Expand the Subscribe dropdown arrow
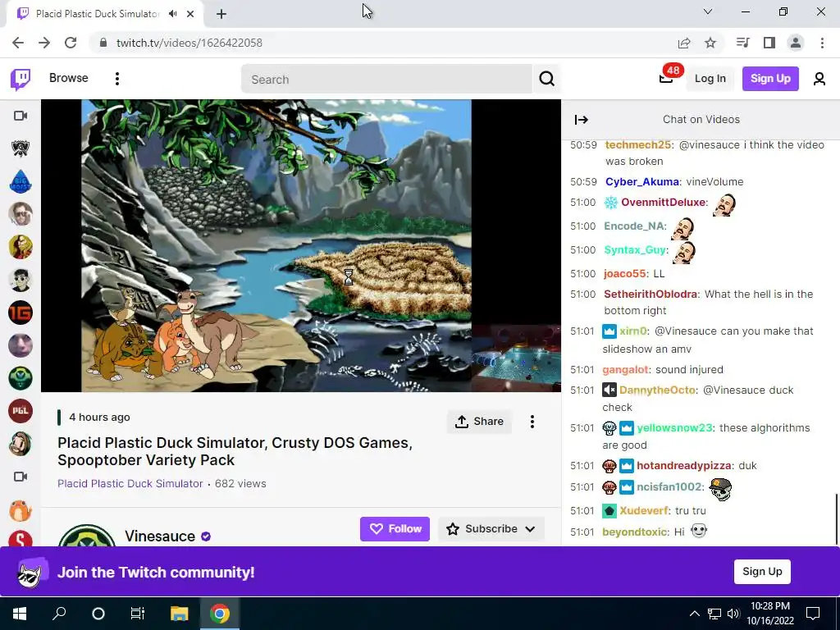The height and width of the screenshot is (630, 840). (x=531, y=529)
